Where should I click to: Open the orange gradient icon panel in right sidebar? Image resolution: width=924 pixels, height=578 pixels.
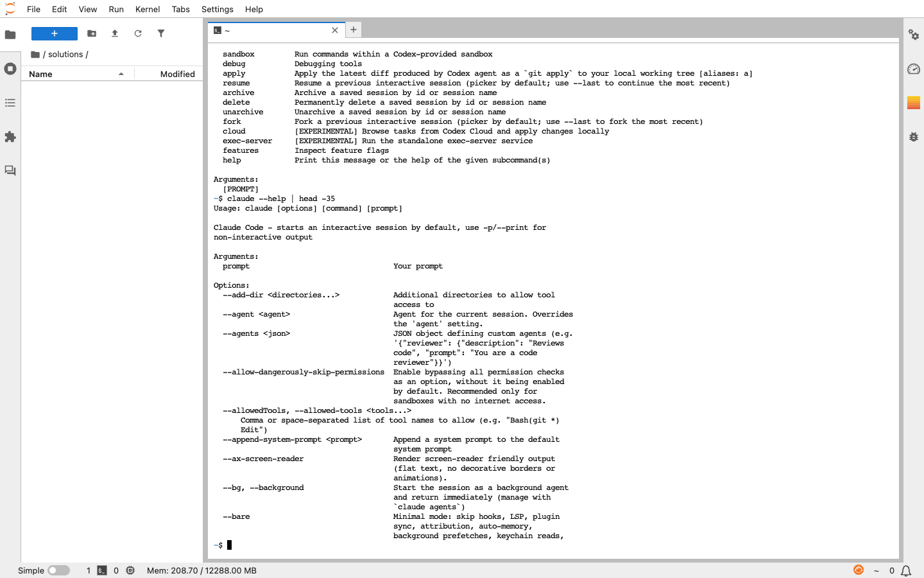point(914,103)
